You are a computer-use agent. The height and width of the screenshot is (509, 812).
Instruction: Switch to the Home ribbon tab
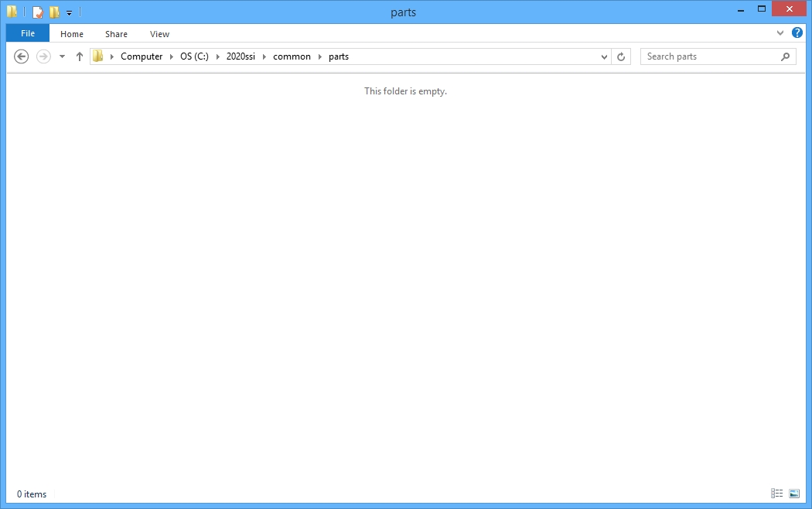[x=71, y=34]
